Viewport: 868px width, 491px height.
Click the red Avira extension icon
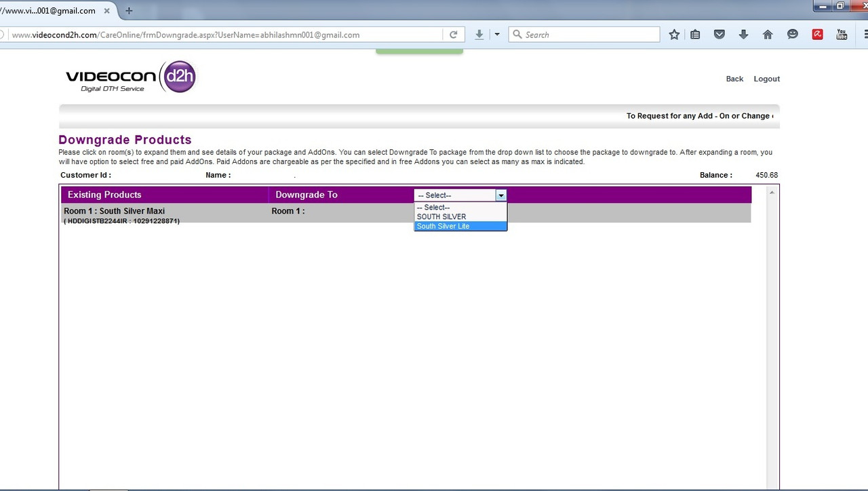point(817,35)
